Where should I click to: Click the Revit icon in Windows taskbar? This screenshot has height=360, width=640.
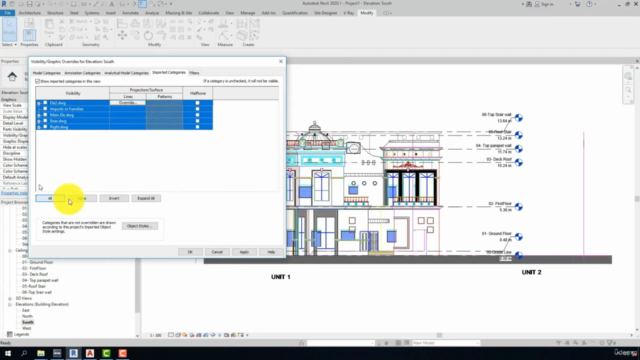click(x=73, y=353)
